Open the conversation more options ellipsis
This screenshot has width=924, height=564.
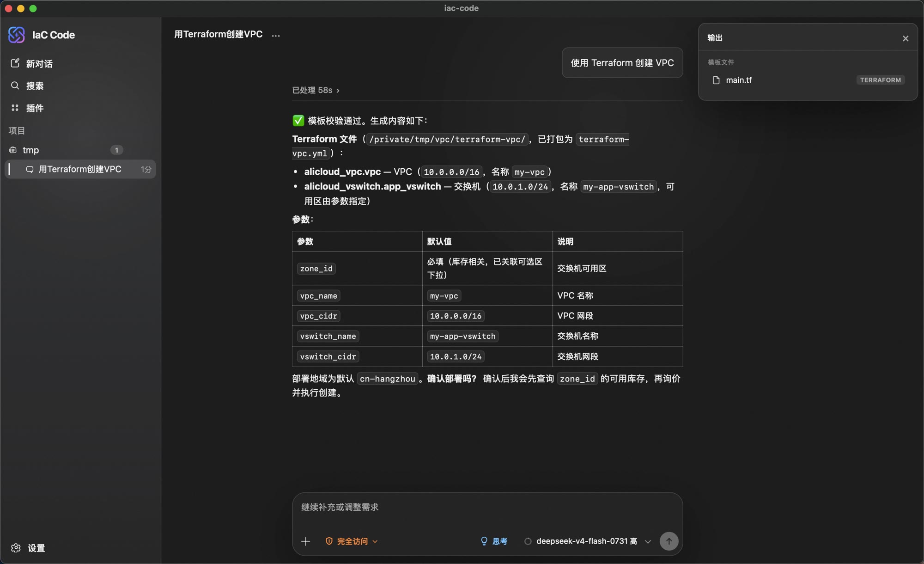(276, 35)
